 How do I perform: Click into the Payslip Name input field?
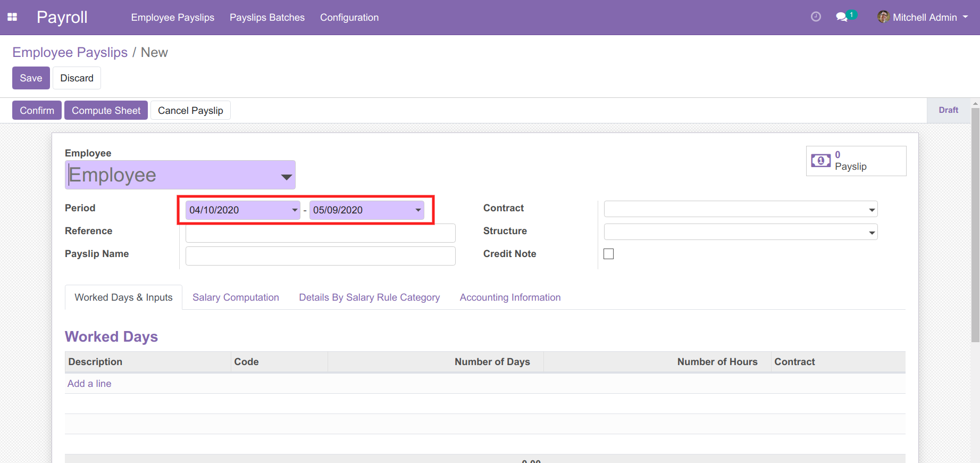point(321,256)
